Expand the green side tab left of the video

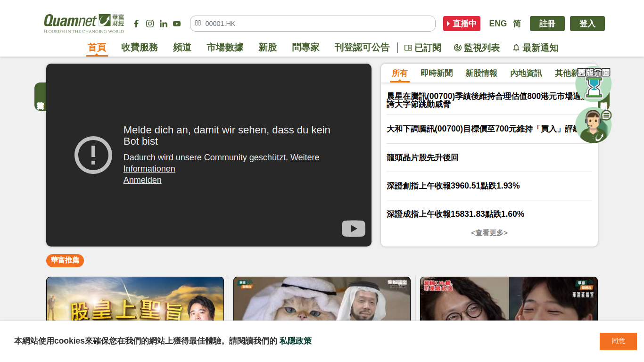point(40,97)
